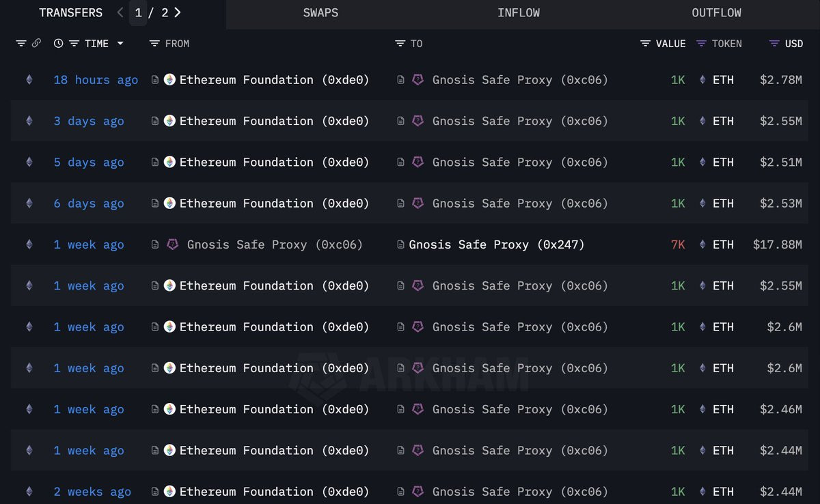Go to next transfers page chevron
Screen dimensions: 820x504
pos(178,12)
